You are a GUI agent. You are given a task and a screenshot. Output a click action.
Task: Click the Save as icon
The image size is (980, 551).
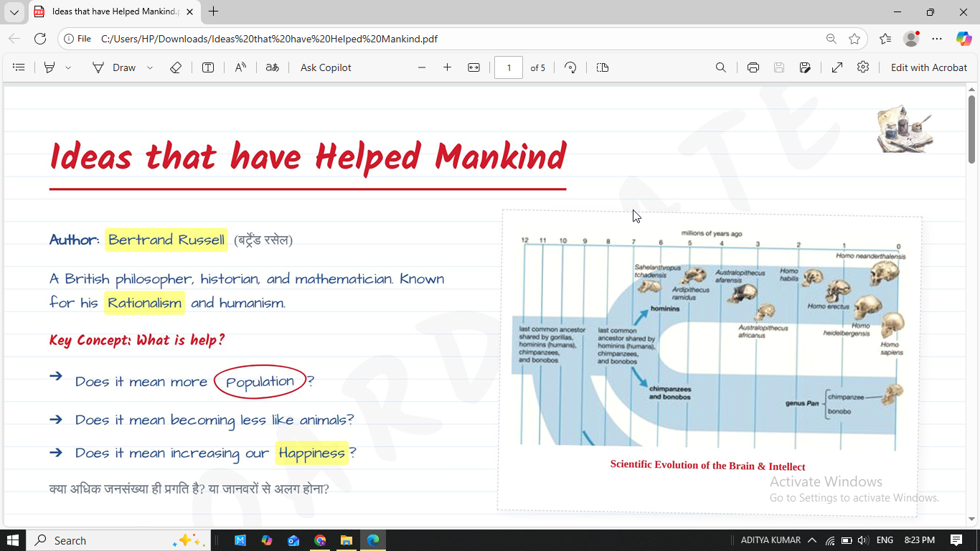coord(805,67)
